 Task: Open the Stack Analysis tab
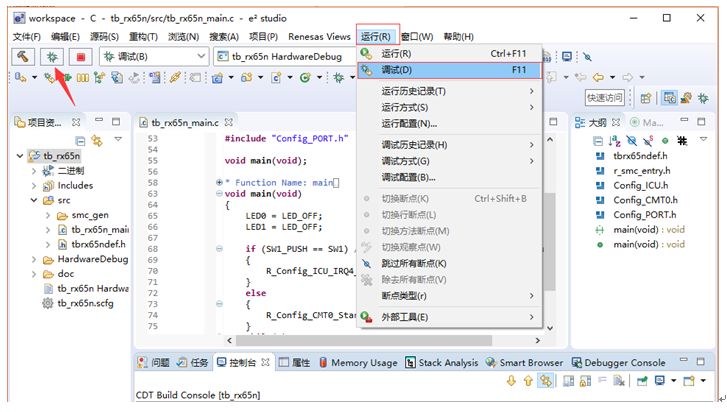click(441, 362)
